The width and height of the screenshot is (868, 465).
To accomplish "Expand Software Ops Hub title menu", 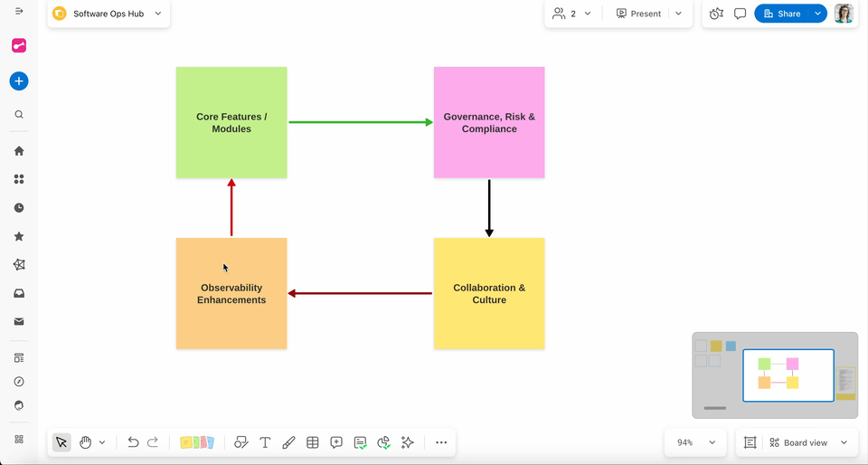I will [x=158, y=14].
